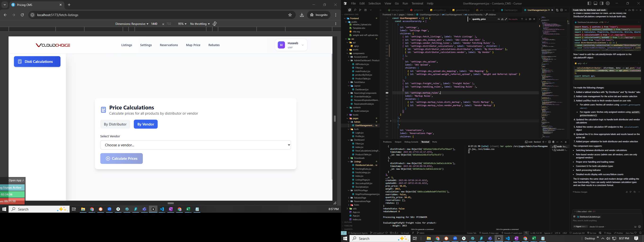Screen dimensions: 644x242
Task: Open Listings in the CMS navbar
Action: (126, 45)
